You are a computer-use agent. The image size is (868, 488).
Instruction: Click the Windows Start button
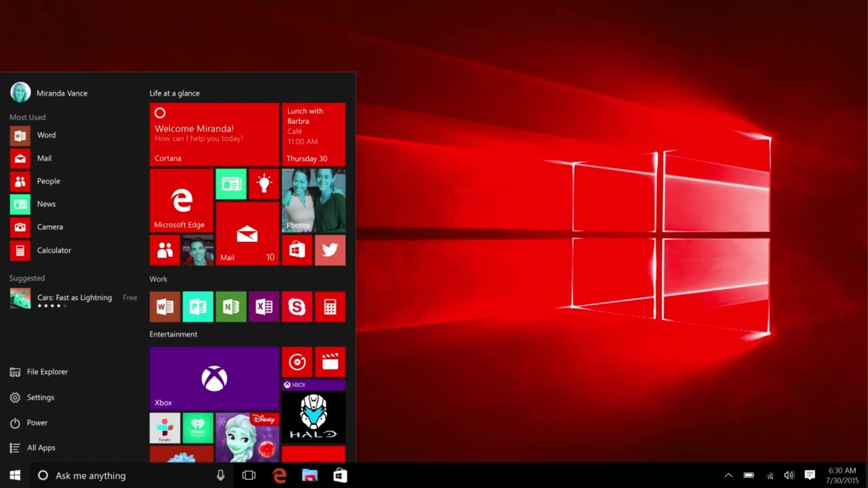point(15,475)
